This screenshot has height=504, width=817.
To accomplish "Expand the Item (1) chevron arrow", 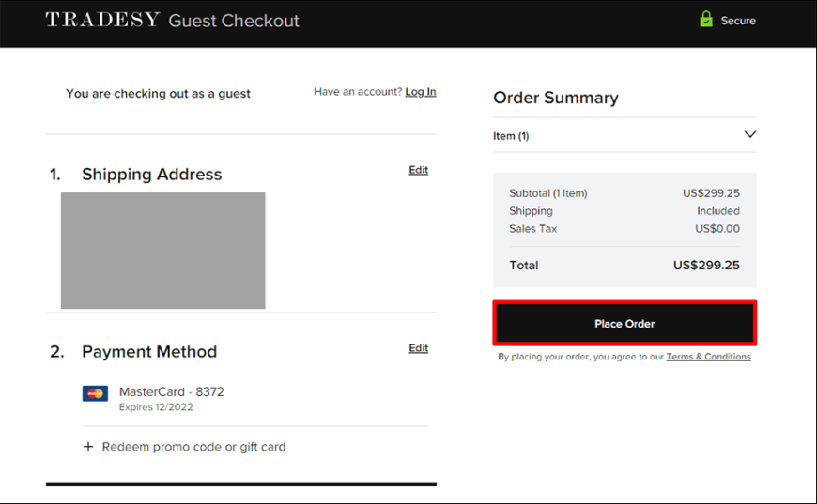I will tap(749, 134).
